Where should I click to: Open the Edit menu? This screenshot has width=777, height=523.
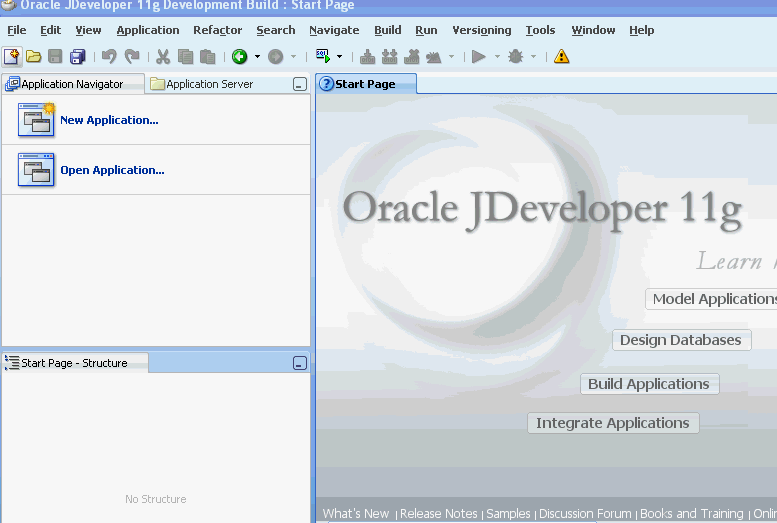click(51, 30)
